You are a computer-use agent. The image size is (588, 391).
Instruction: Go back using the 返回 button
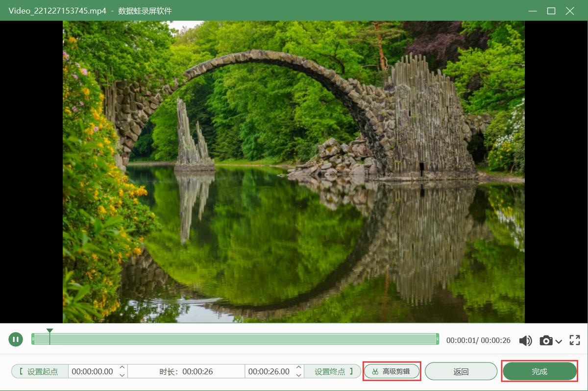coord(461,371)
